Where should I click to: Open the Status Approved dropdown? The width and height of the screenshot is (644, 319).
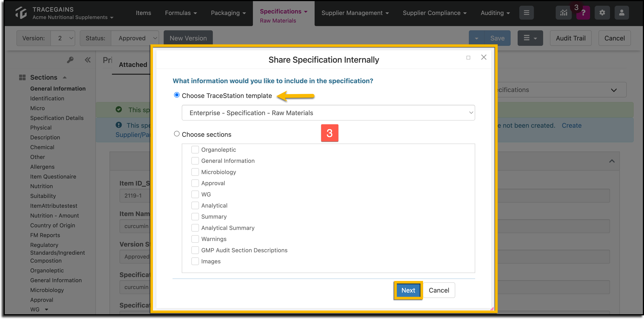pos(135,38)
